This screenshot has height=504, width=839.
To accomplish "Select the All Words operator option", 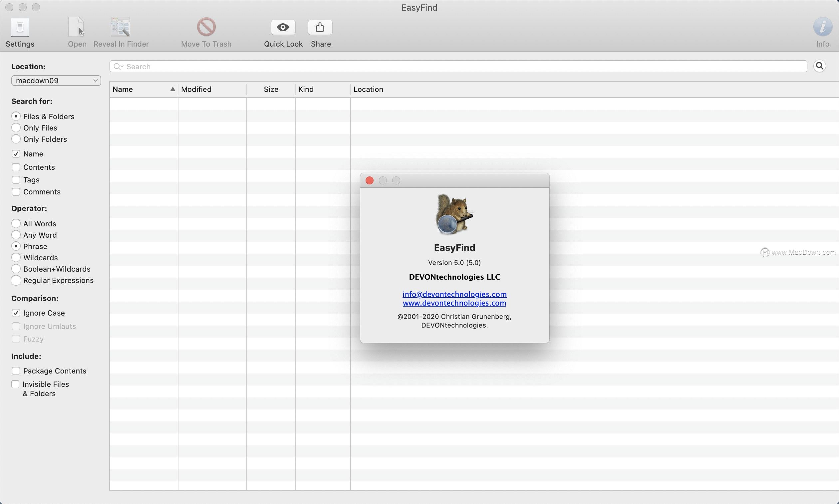I will pyautogui.click(x=16, y=223).
